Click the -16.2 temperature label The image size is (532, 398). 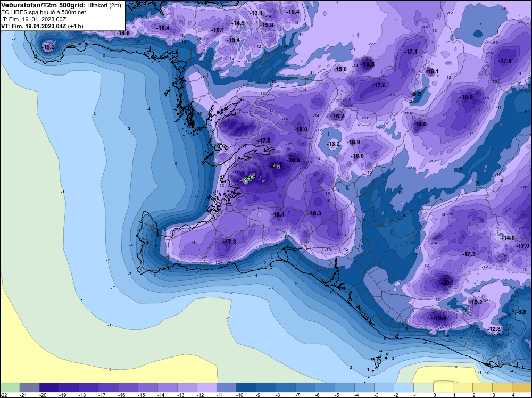point(338,116)
